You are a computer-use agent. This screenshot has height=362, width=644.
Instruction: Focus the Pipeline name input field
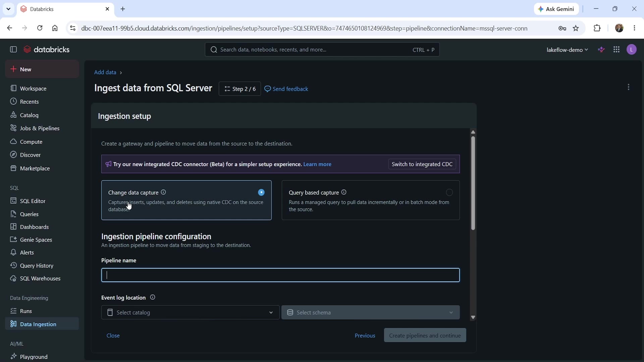[x=280, y=275]
